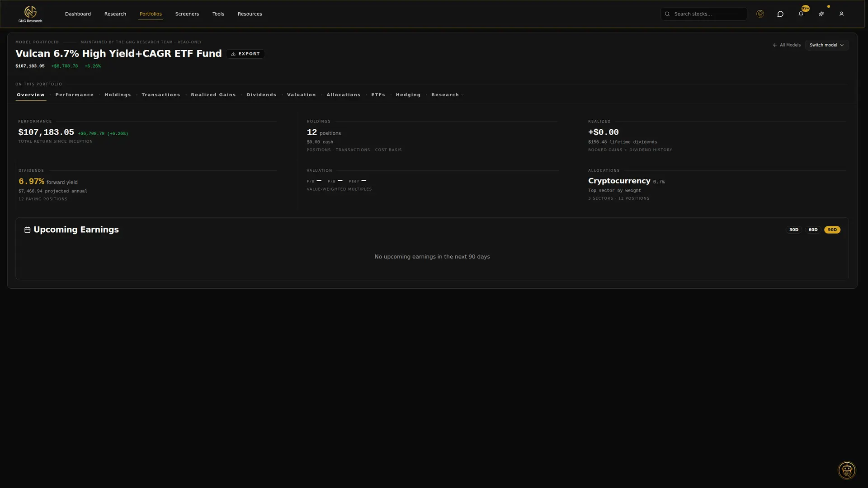Switch to the Transactions tab
868x488 pixels.
(x=161, y=95)
